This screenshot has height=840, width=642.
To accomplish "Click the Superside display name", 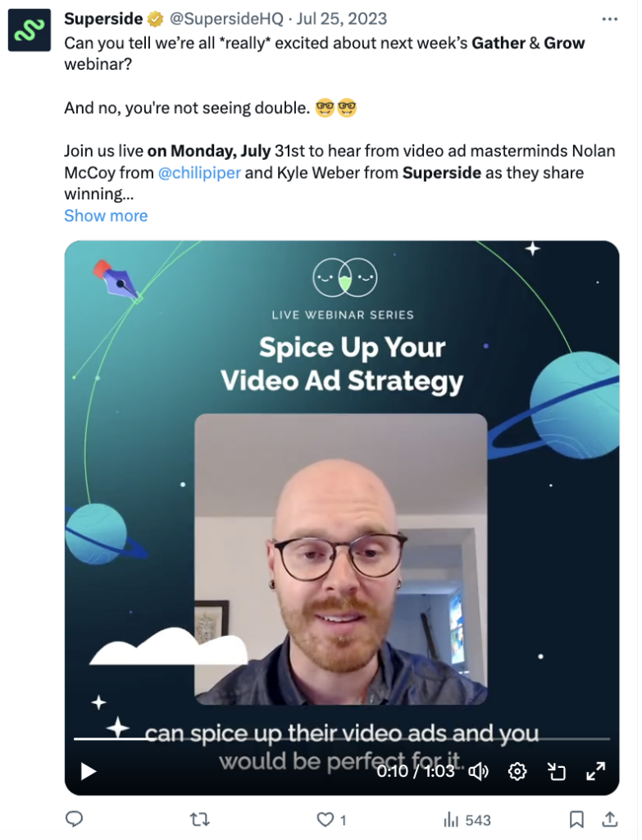I will coord(103,19).
